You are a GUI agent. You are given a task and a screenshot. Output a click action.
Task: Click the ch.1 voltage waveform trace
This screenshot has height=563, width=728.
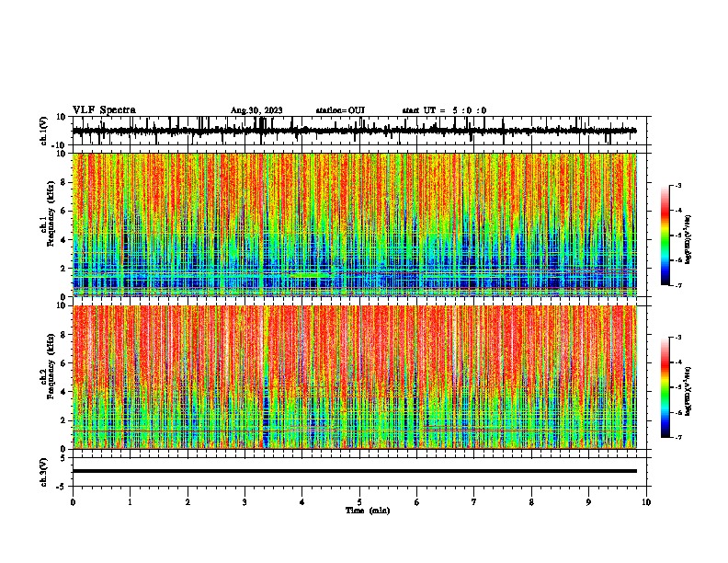click(354, 131)
